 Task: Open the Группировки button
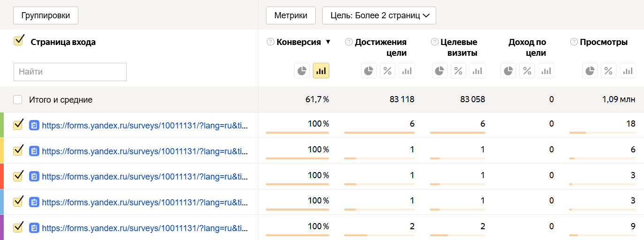pyautogui.click(x=45, y=15)
